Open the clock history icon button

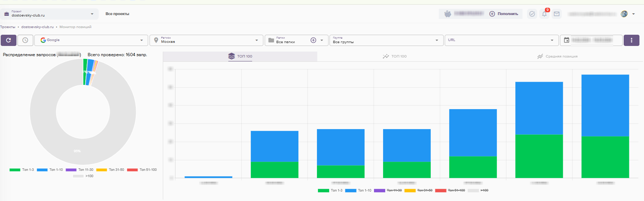(x=25, y=40)
